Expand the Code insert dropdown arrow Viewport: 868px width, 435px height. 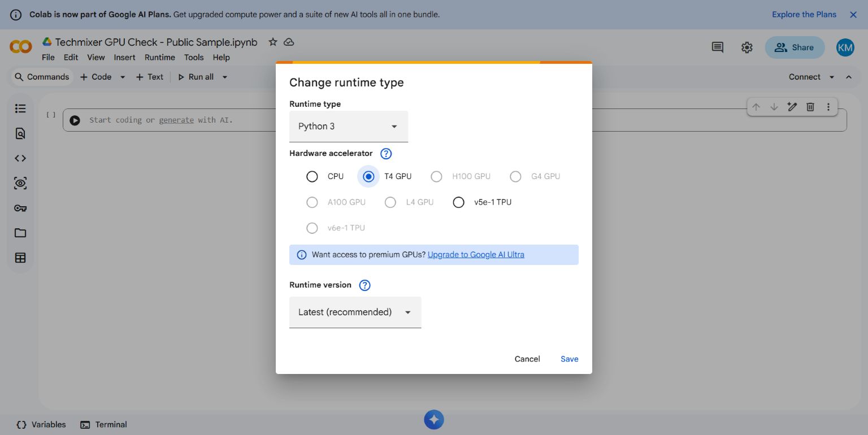click(122, 77)
